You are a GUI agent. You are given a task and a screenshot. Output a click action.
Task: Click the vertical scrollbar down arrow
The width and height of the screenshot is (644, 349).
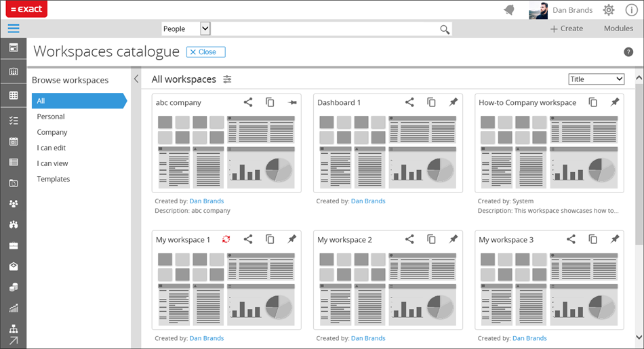pos(639,337)
